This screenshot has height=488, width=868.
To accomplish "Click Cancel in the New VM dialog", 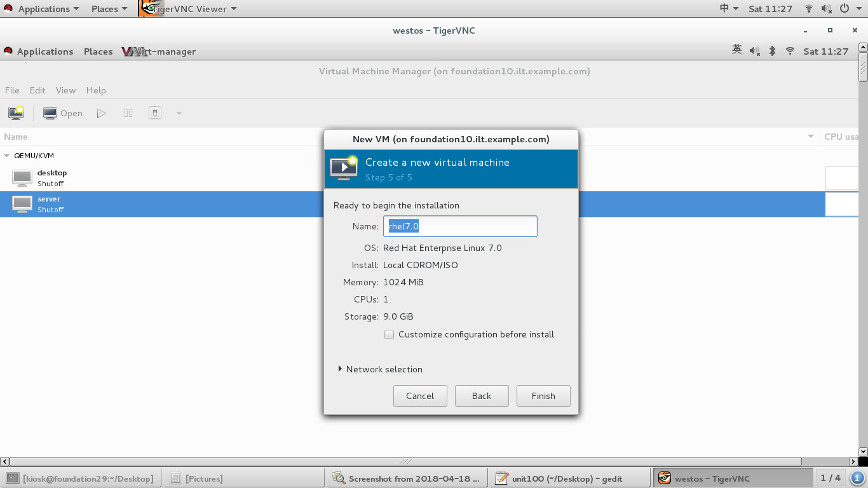I will 420,396.
